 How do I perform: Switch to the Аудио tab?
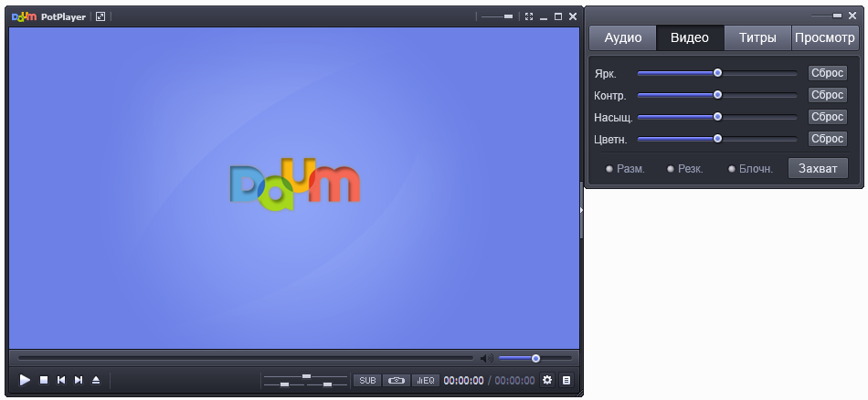(x=623, y=37)
